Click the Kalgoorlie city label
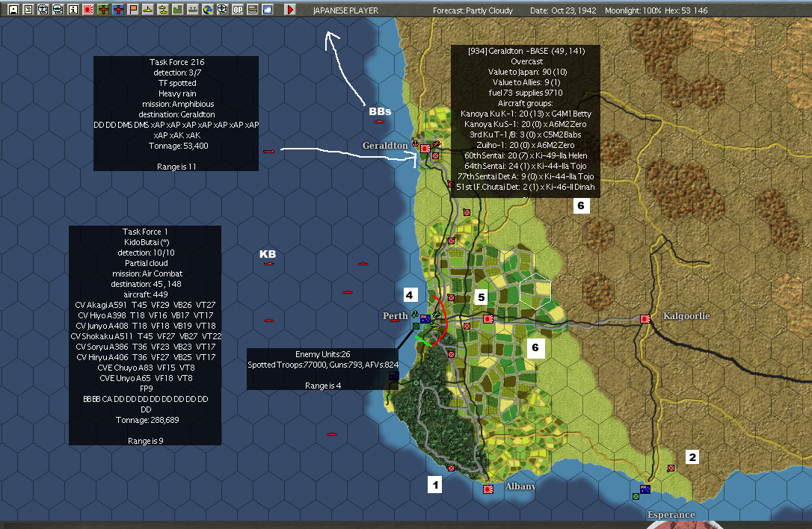Image resolution: width=812 pixels, height=529 pixels. (686, 316)
